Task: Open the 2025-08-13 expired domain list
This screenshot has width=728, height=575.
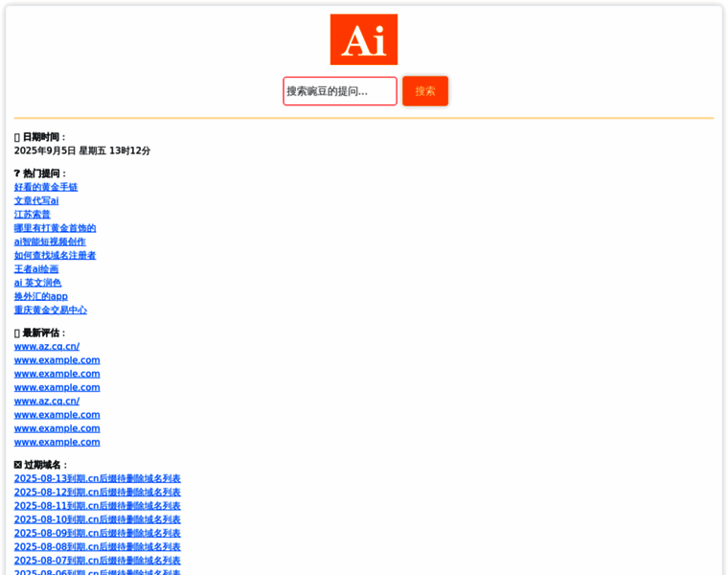Action: tap(97, 478)
